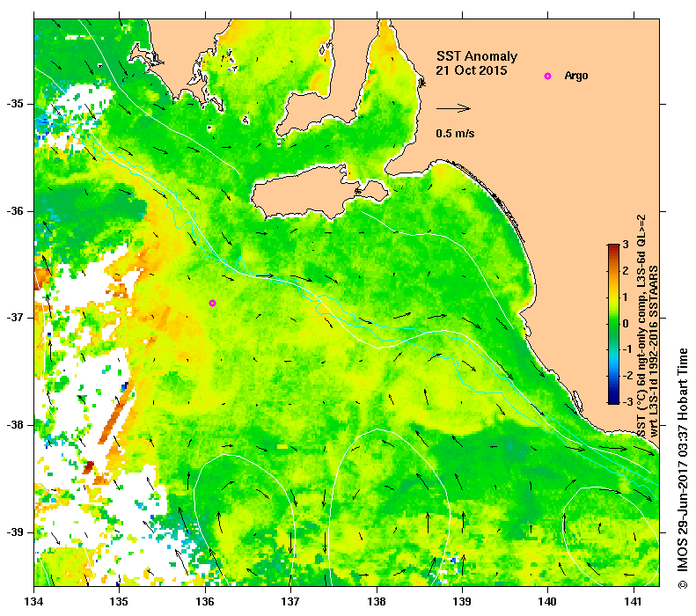This screenshot has height=616, width=696.
Task: Click longitude axis label '134'
Action: pos(34,602)
